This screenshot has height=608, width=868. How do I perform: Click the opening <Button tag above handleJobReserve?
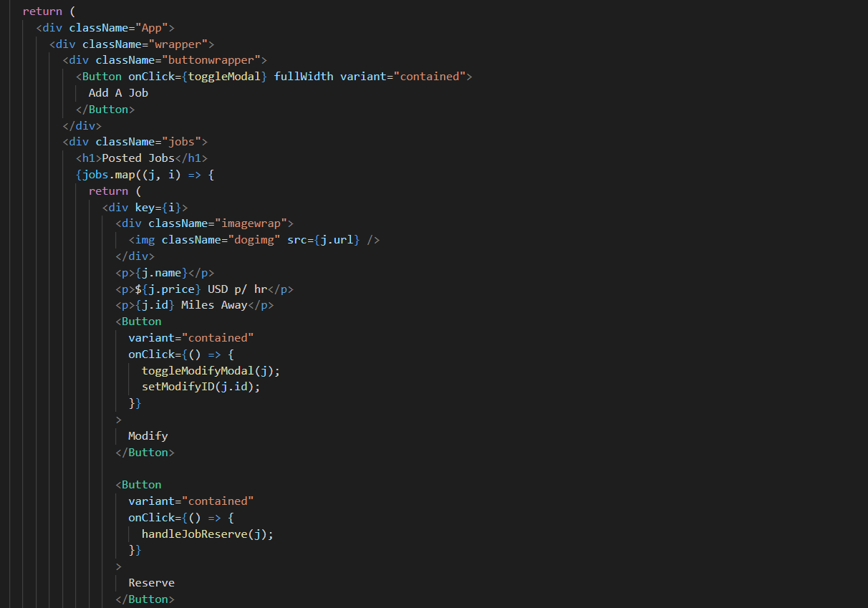pyautogui.click(x=139, y=485)
